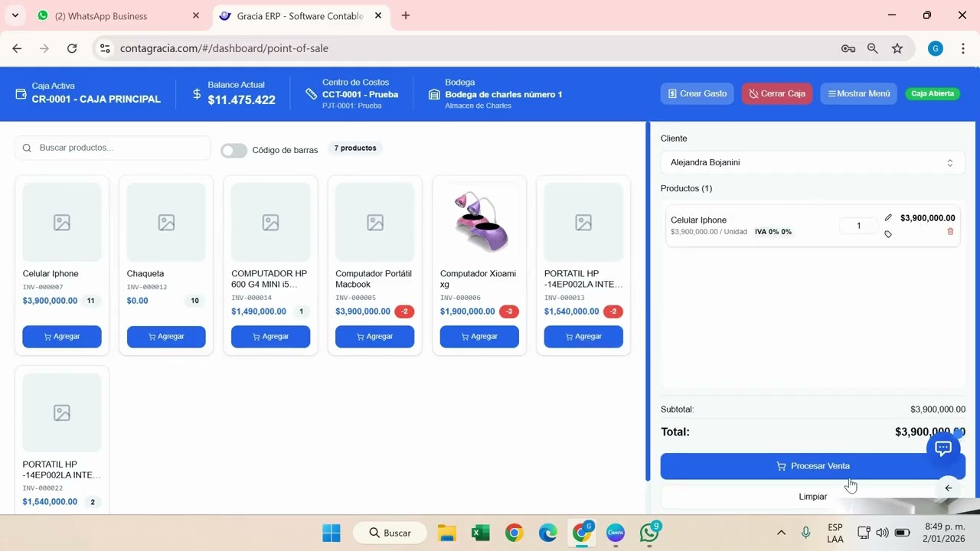980x551 pixels.
Task: Click the Crear Gasto button
Action: [697, 93]
